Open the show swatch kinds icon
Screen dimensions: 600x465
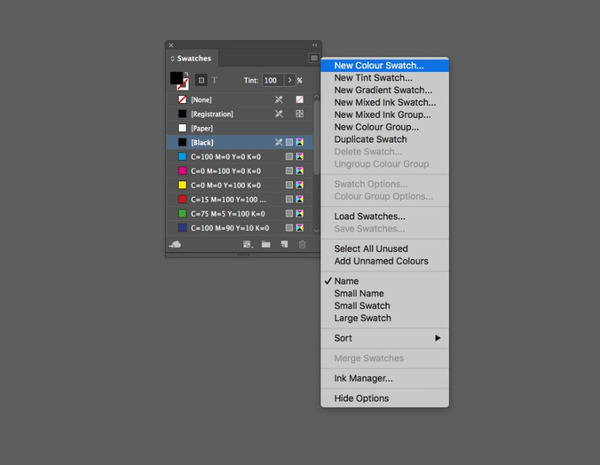[x=247, y=244]
